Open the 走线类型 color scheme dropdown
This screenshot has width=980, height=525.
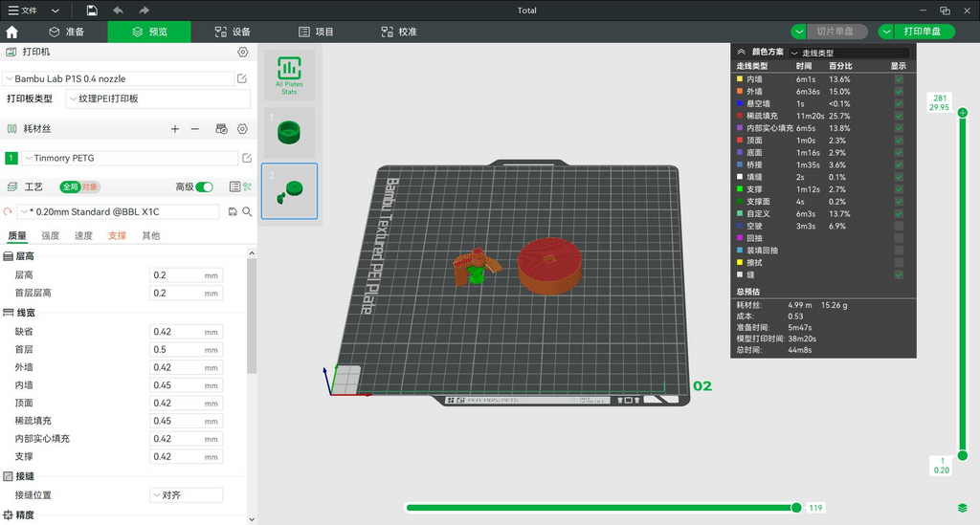click(x=850, y=53)
